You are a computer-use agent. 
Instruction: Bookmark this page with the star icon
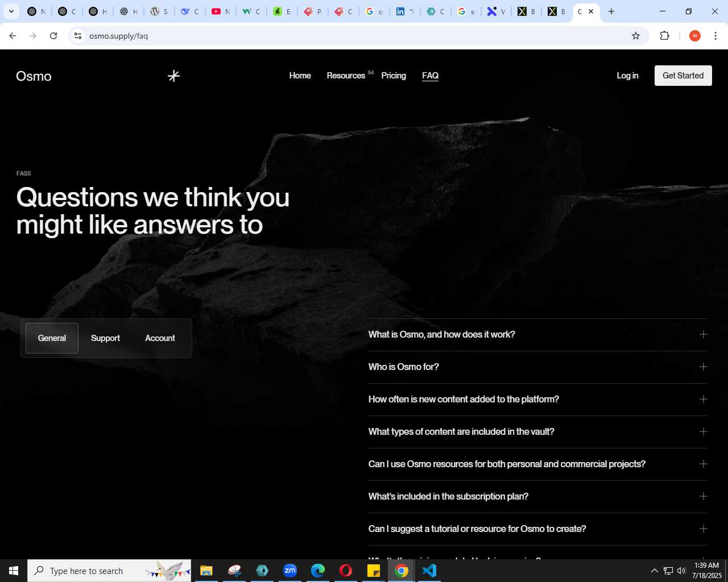tap(636, 36)
